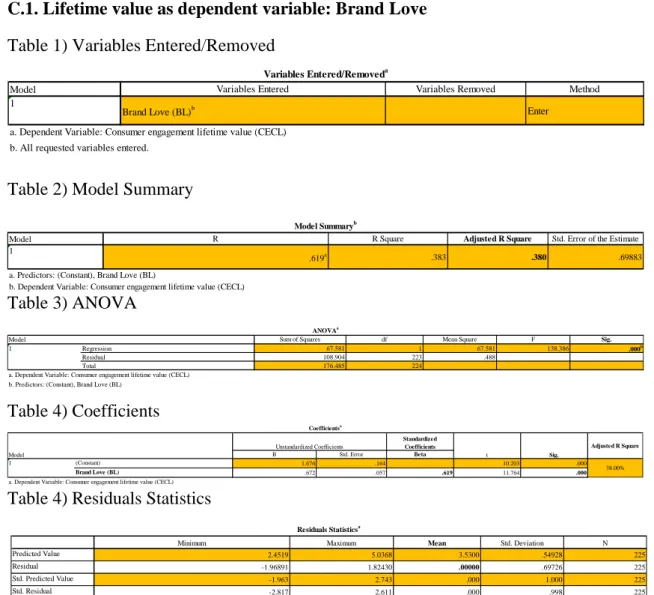Viewport: 654px width, 595px height.
Task: Select the t value '10.203'
Action: tap(511, 463)
